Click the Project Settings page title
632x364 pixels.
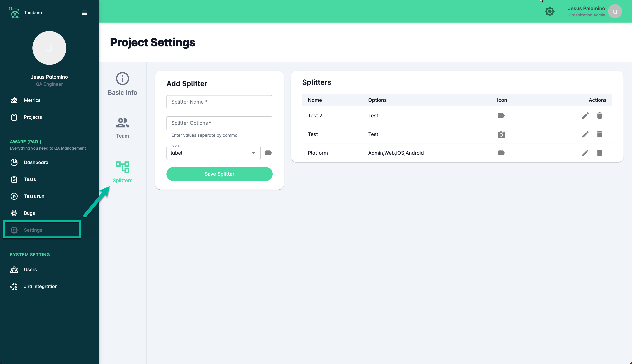point(153,42)
